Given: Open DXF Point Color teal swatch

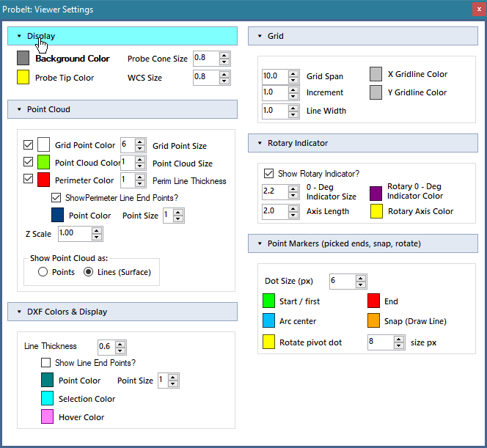Looking at the screenshot, I should tap(47, 381).
